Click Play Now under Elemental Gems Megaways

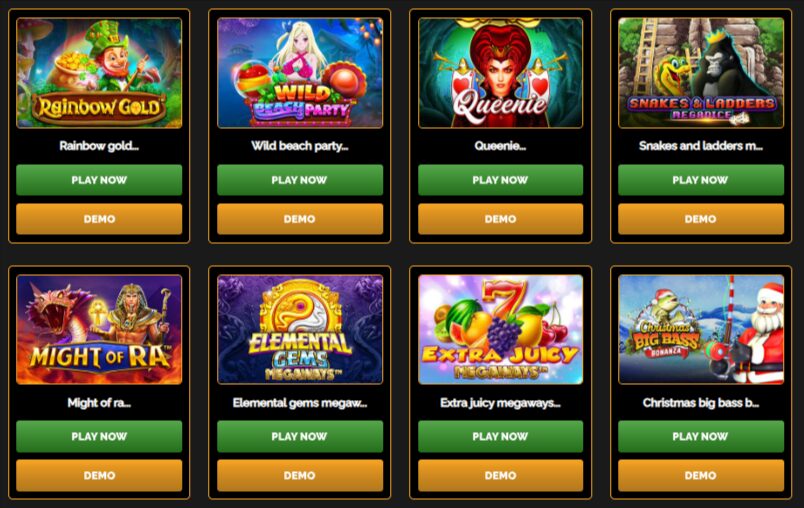(x=300, y=436)
